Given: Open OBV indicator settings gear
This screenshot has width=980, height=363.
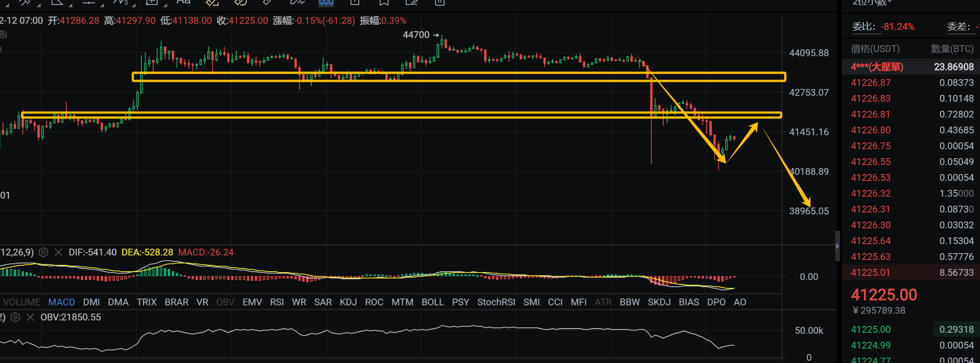Looking at the screenshot, I should point(15,317).
